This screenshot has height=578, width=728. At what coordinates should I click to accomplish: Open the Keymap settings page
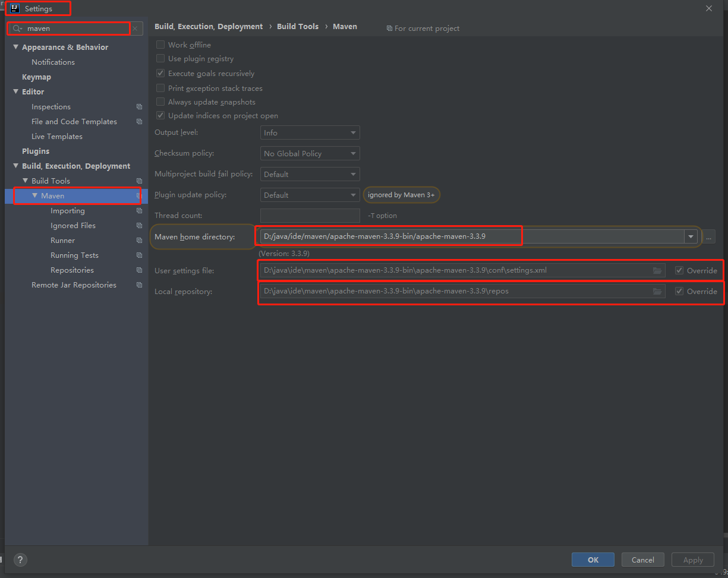36,77
